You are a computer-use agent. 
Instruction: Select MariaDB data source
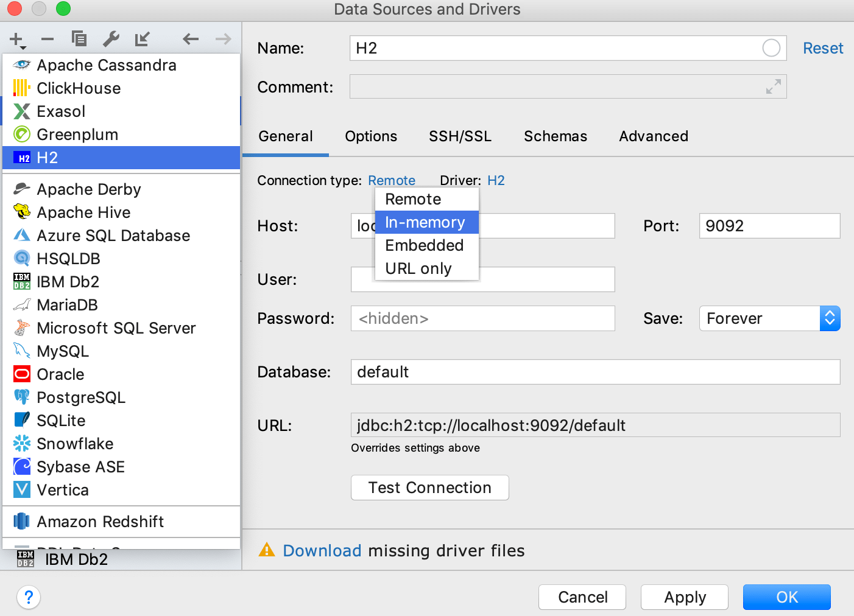pos(121,305)
